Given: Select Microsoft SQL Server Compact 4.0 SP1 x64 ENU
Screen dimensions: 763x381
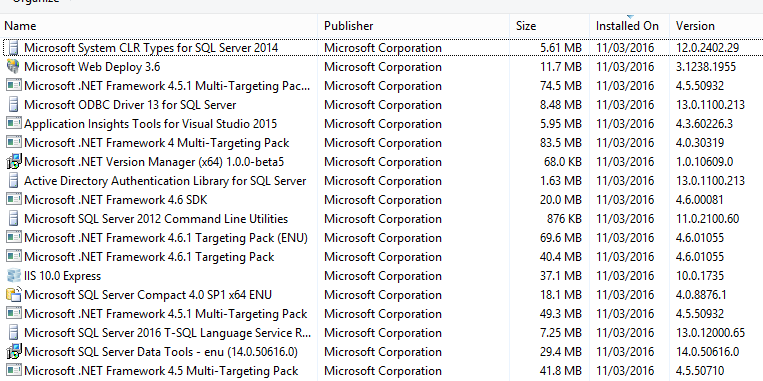Looking at the screenshot, I should pyautogui.click(x=148, y=294).
